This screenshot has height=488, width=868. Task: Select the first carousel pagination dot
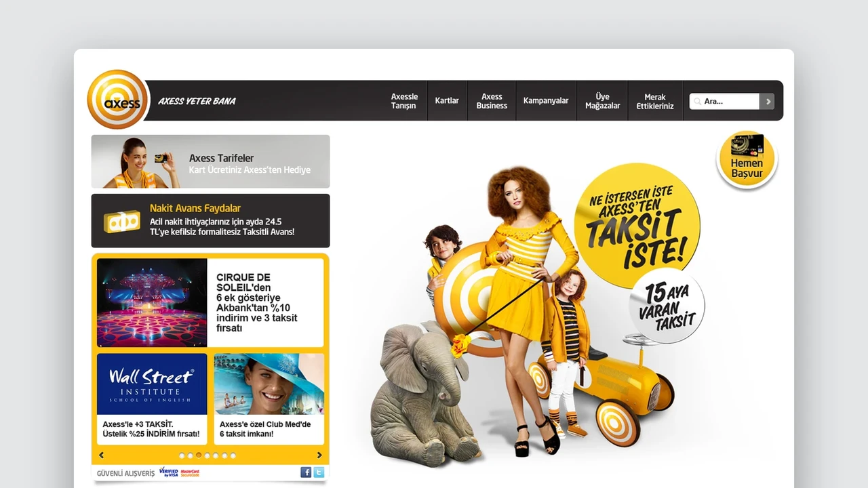182,455
